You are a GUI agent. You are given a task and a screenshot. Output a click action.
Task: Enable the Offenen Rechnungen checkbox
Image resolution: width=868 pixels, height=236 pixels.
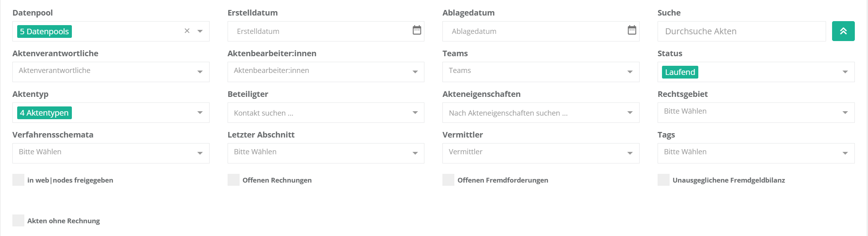[x=234, y=180]
